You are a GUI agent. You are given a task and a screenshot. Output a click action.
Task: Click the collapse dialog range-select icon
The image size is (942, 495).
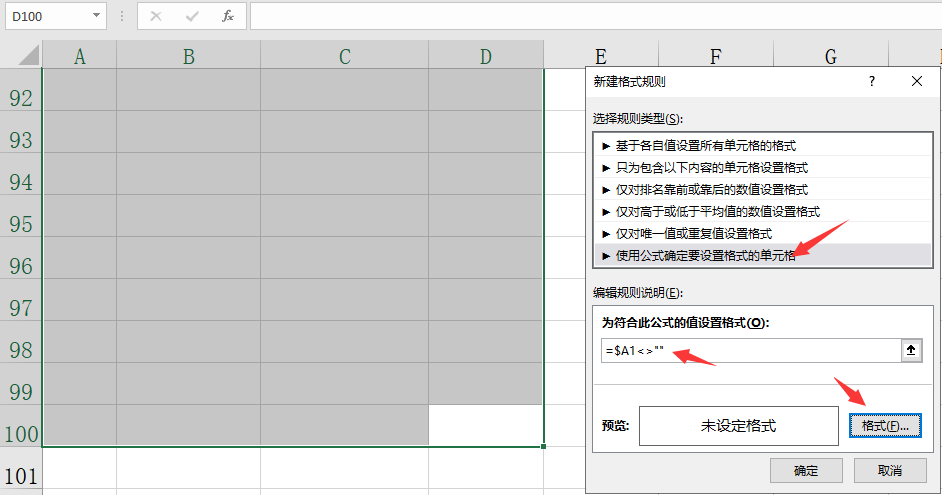coord(911,350)
